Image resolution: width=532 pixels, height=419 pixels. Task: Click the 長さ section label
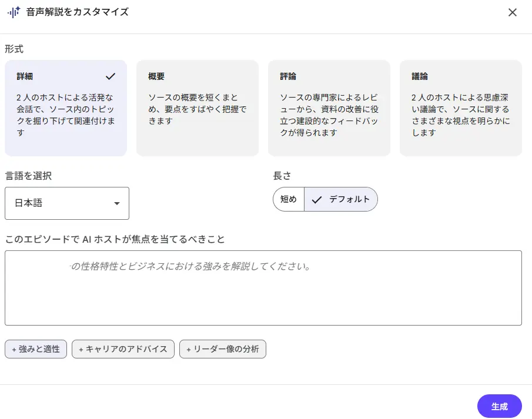pos(282,176)
